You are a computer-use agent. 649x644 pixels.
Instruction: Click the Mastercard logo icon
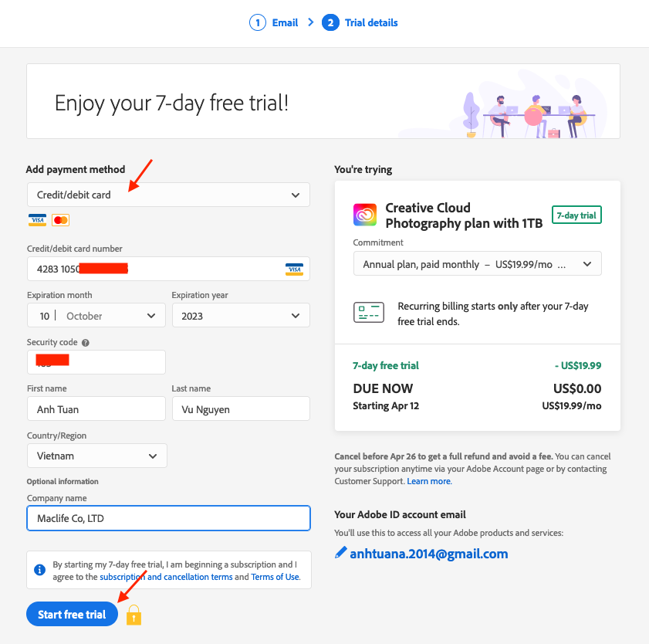[x=61, y=220]
